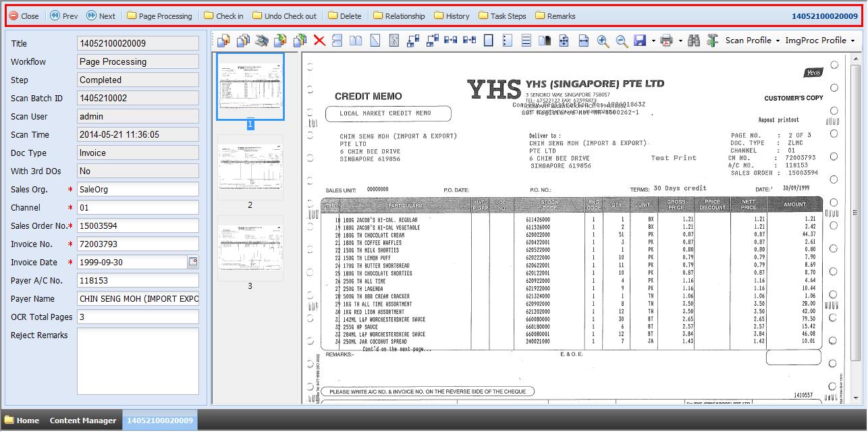Screen dimensions: 868x432
Task: Click the Delete folder action
Action: click(x=344, y=16)
